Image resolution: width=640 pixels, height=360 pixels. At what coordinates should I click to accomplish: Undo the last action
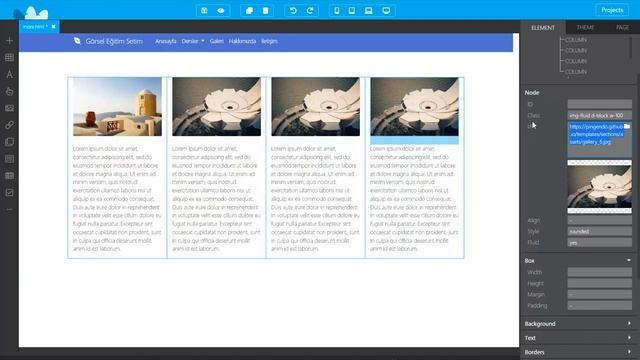pyautogui.click(x=293, y=11)
